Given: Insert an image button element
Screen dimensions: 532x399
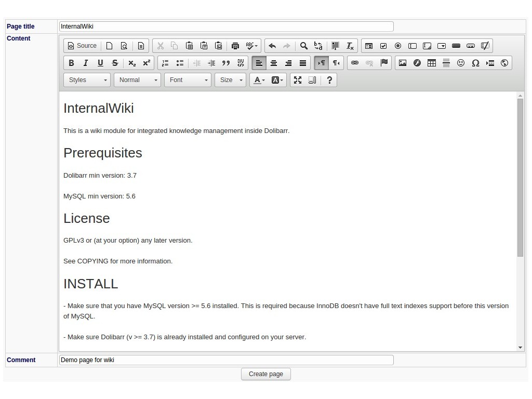Looking at the screenshot, I should 471,46.
